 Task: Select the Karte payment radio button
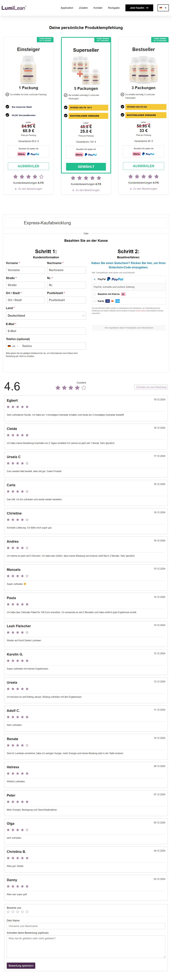pyautogui.click(x=95, y=301)
